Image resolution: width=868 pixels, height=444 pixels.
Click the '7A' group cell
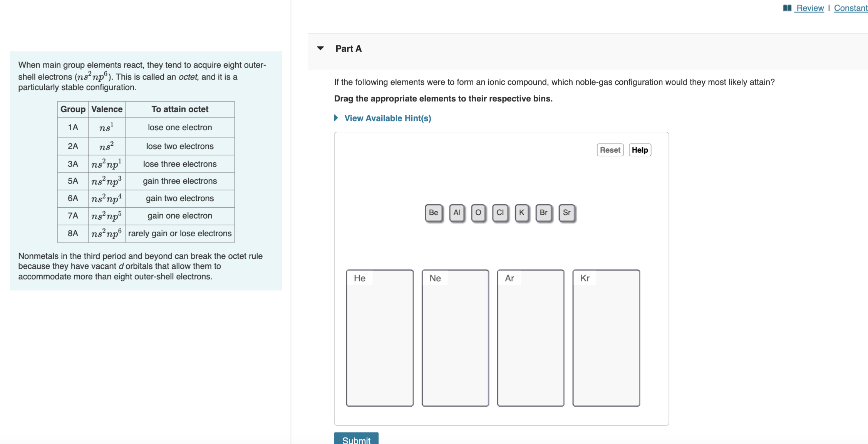click(x=73, y=216)
